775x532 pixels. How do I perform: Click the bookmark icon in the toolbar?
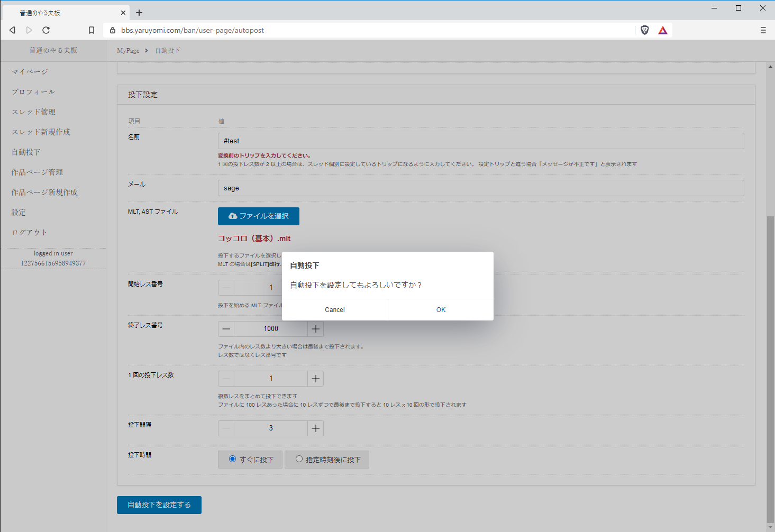tap(92, 30)
